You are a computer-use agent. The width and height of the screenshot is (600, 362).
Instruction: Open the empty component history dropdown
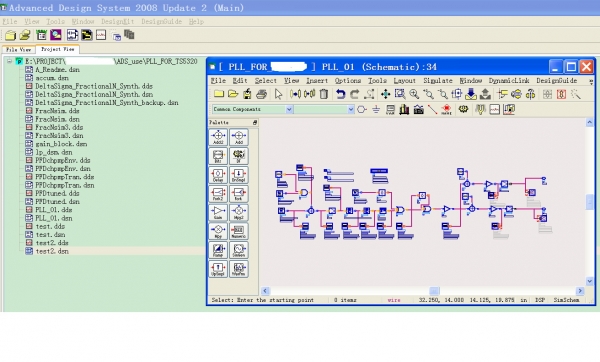(x=324, y=109)
